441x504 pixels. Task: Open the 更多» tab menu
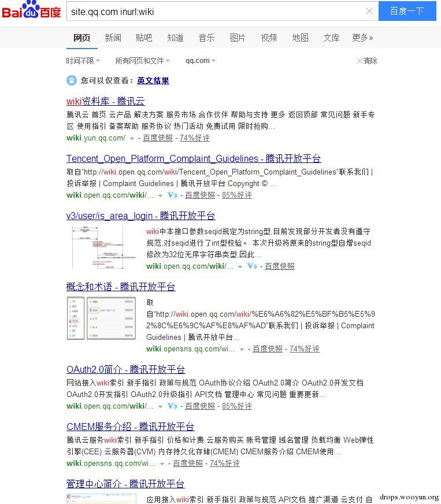pos(362,38)
